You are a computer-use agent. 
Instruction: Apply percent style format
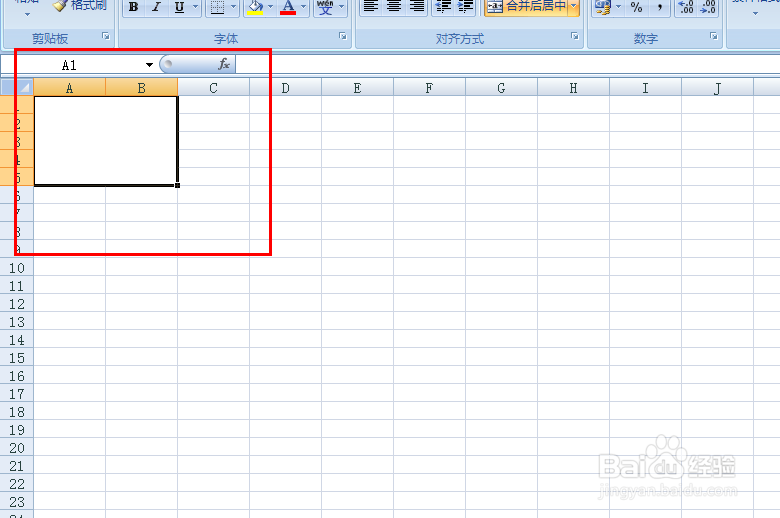[x=636, y=7]
